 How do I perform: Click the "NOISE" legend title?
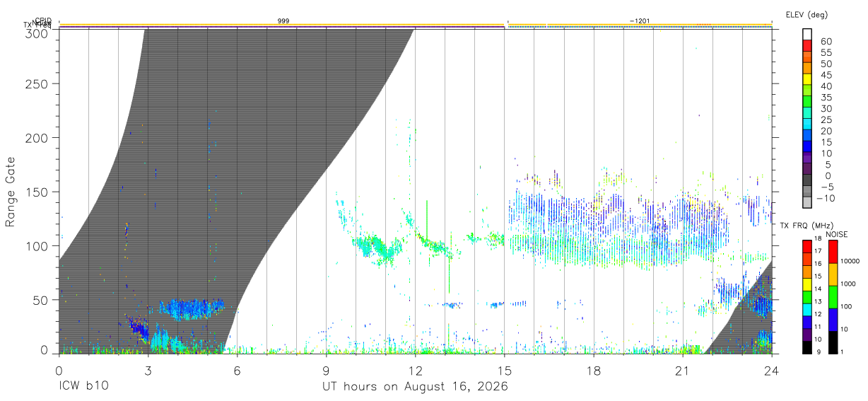837,234
